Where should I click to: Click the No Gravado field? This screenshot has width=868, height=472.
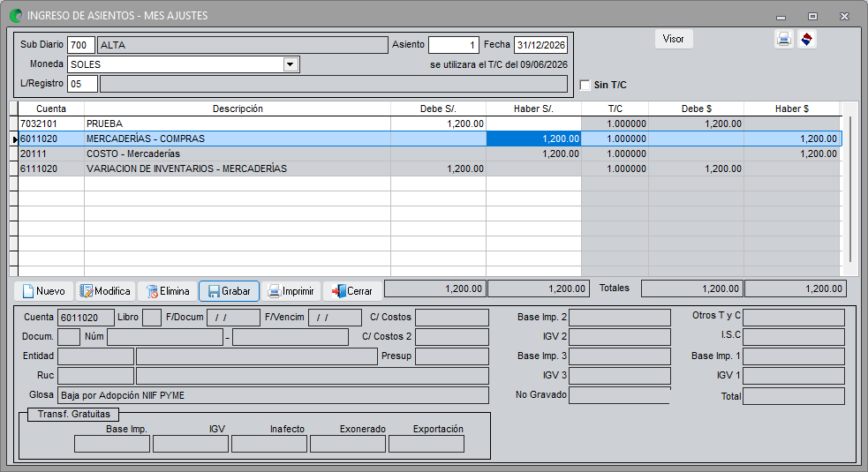pos(620,395)
